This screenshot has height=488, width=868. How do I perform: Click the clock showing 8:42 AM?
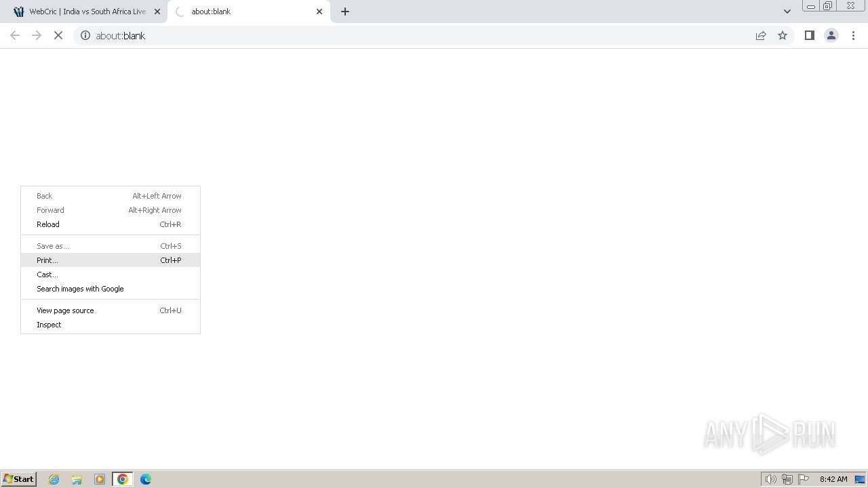tap(833, 479)
